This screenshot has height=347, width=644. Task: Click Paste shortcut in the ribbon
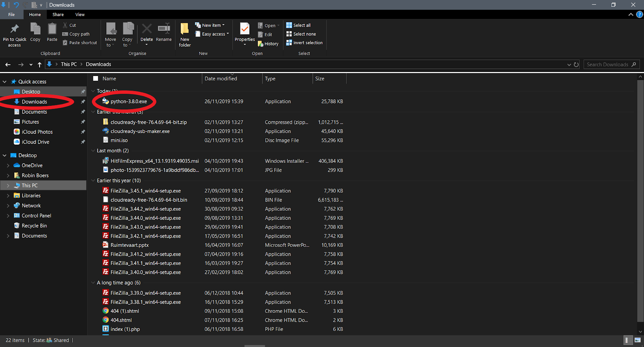[80, 43]
